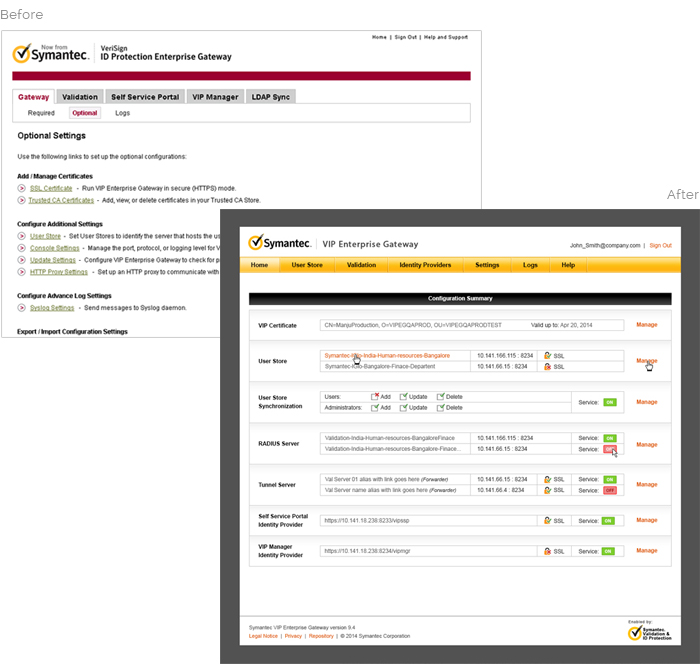Screen dimensions: 700x664
Task: Open Logs in yellow navigation bar
Action: [530, 265]
